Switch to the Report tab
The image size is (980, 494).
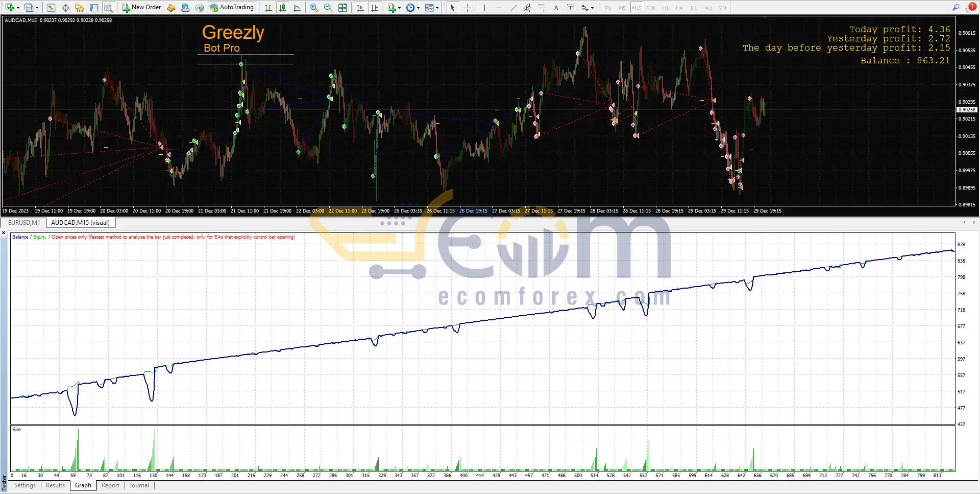(110, 485)
